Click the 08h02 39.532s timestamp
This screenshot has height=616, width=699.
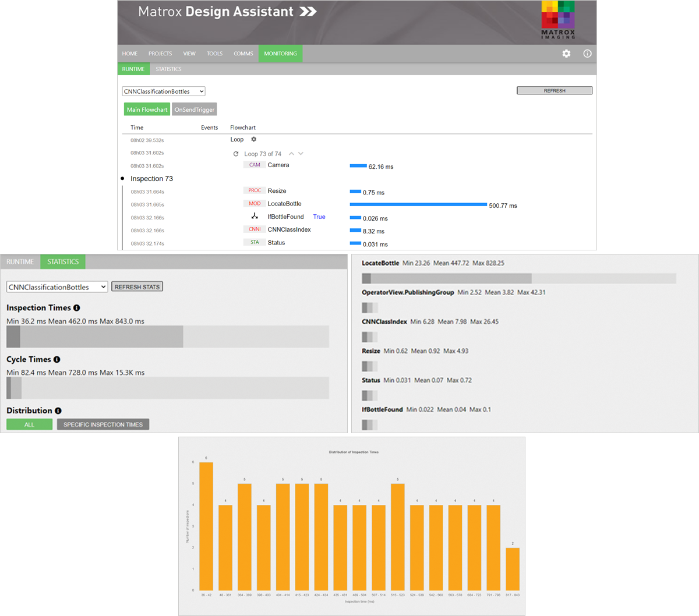147,140
